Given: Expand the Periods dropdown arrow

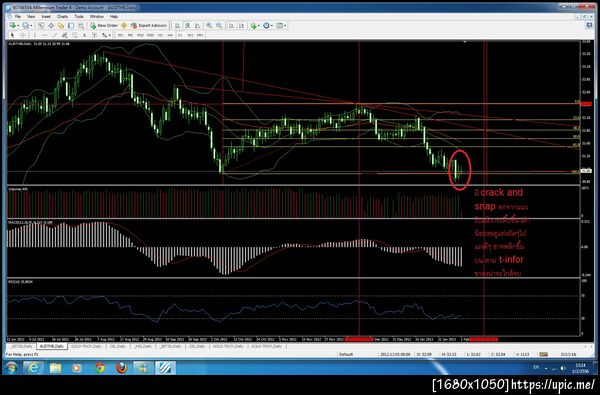Looking at the screenshot, I should tap(272, 25).
